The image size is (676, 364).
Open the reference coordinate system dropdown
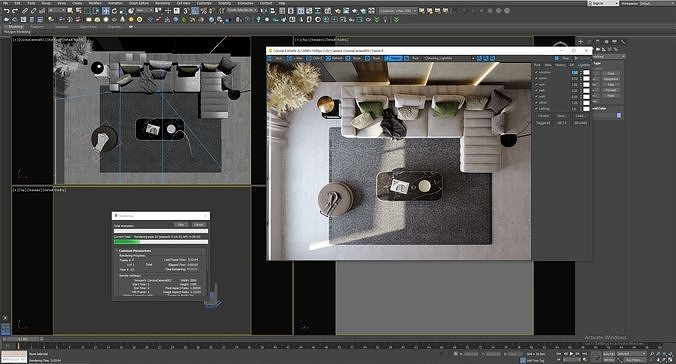[x=145, y=10]
